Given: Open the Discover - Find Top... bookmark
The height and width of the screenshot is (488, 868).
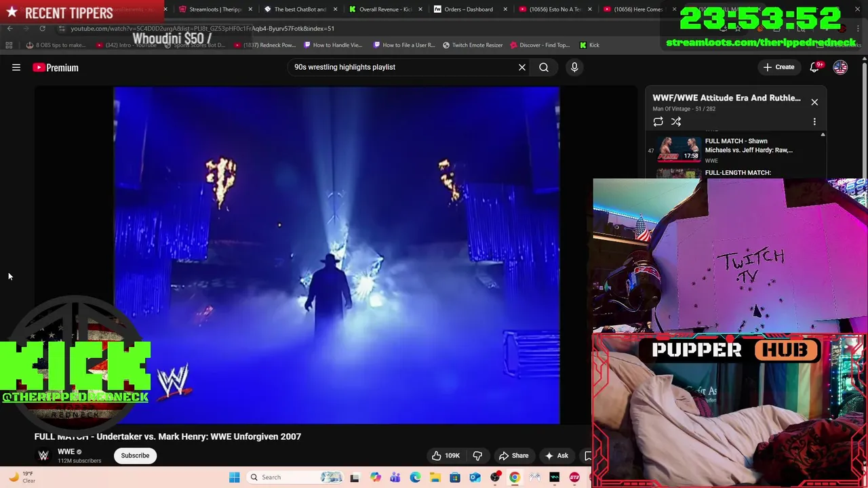Looking at the screenshot, I should (x=540, y=45).
